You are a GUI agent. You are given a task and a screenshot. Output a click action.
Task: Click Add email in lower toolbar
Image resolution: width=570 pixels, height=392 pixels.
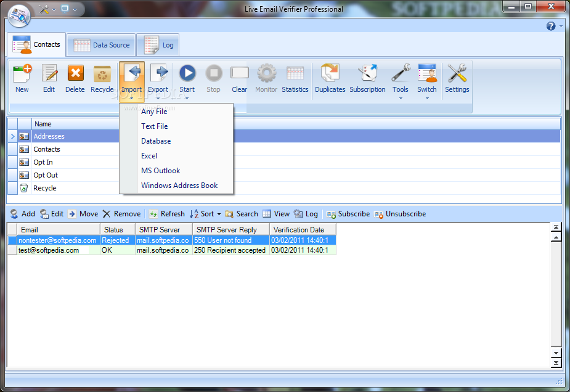(x=23, y=214)
